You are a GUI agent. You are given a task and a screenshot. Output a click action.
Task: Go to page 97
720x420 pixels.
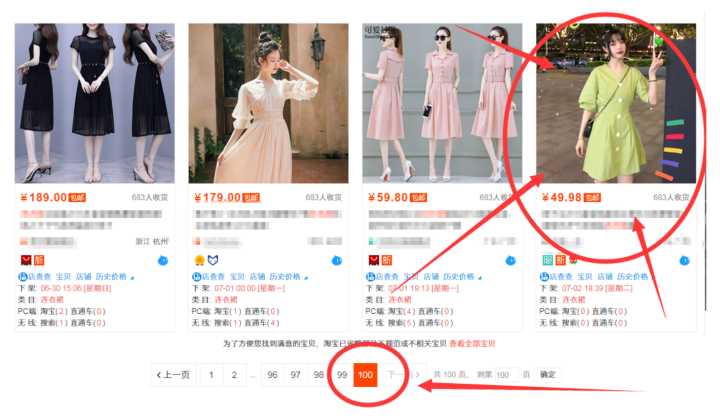(296, 375)
